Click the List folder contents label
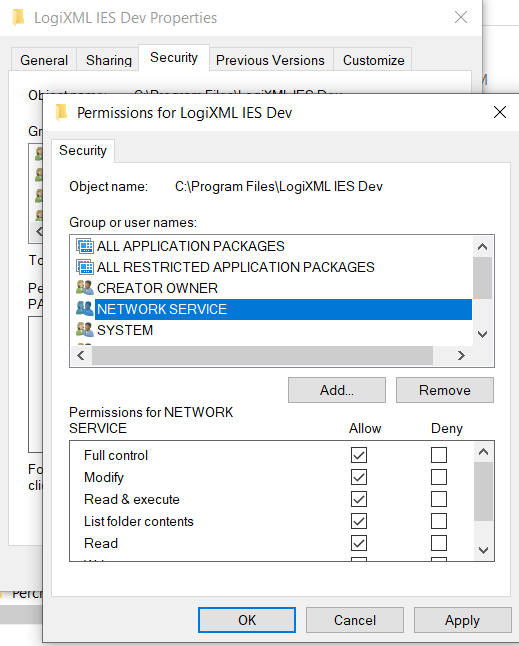The height and width of the screenshot is (646, 519). (x=139, y=521)
